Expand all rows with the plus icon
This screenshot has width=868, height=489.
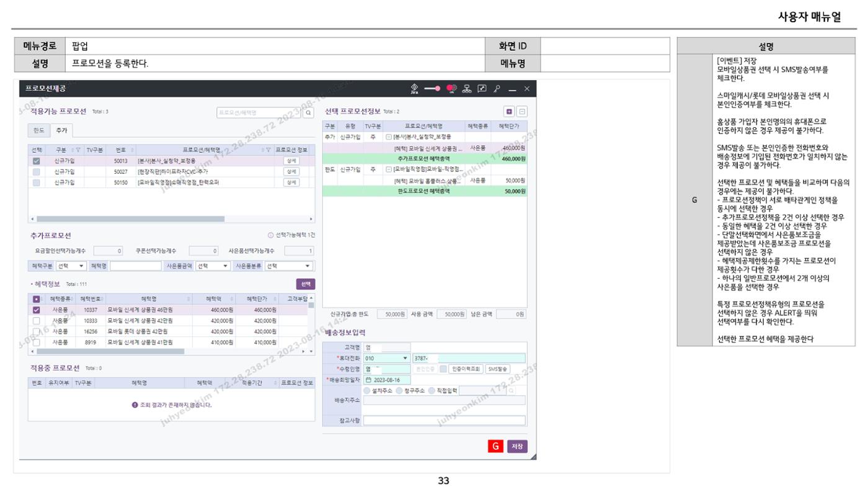pos(510,112)
